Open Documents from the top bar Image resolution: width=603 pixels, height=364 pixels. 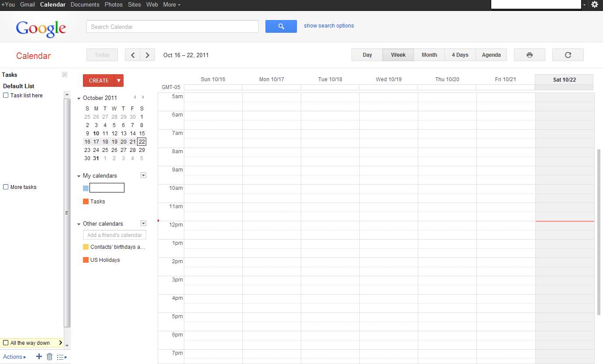(x=85, y=4)
